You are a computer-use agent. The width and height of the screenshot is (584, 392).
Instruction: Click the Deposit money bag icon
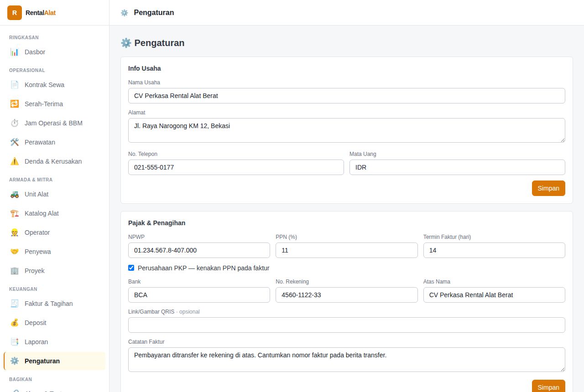15,323
